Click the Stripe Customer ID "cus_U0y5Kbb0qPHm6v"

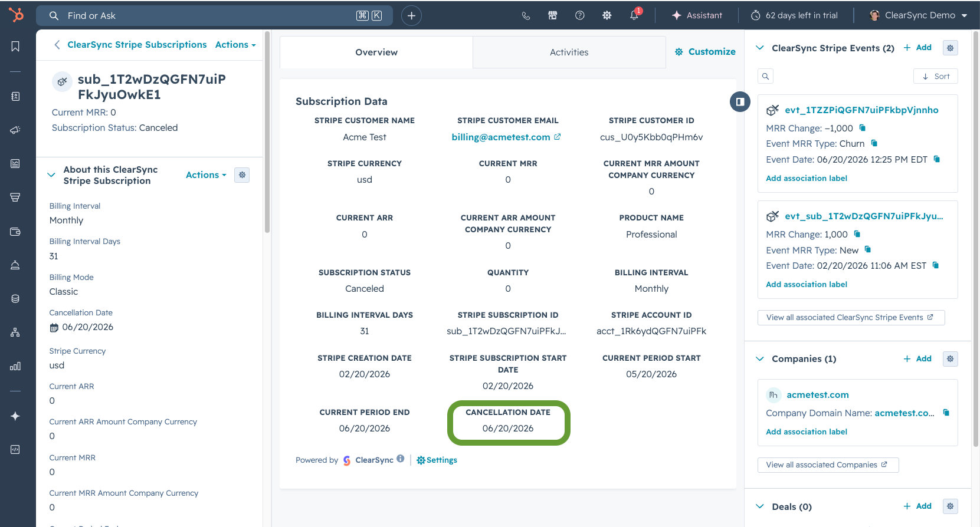click(x=651, y=137)
